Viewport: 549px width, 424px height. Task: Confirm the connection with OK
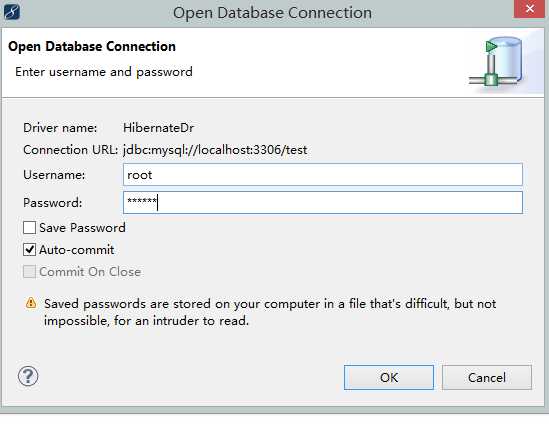pyautogui.click(x=389, y=377)
